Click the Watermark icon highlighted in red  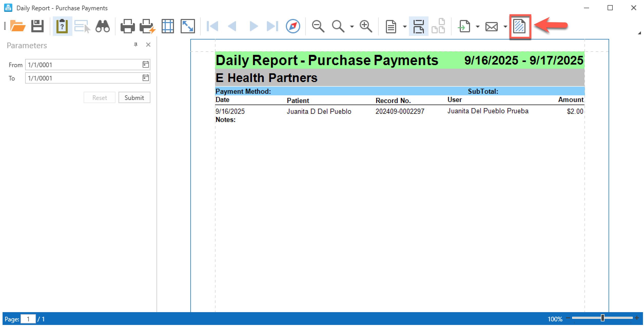point(520,26)
